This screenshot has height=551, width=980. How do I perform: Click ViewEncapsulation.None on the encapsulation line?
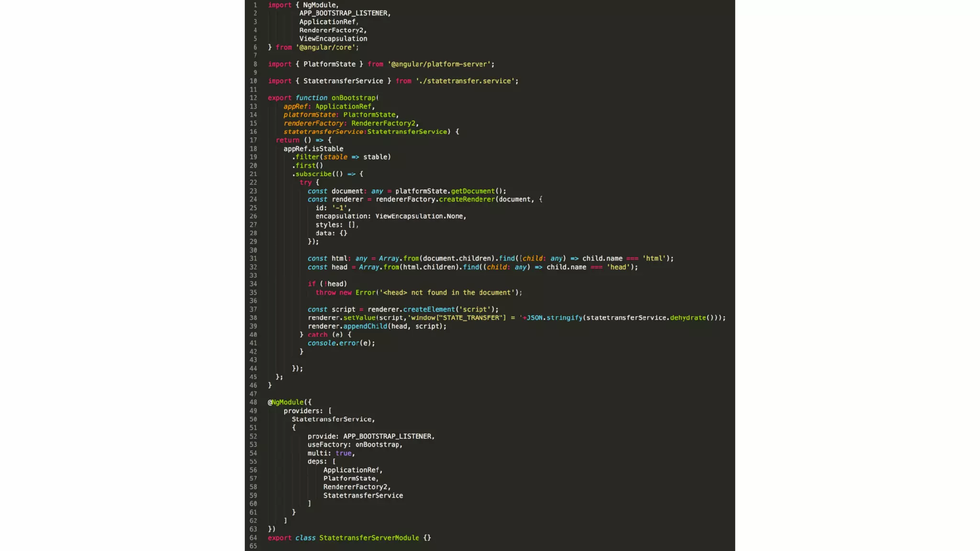pos(419,216)
